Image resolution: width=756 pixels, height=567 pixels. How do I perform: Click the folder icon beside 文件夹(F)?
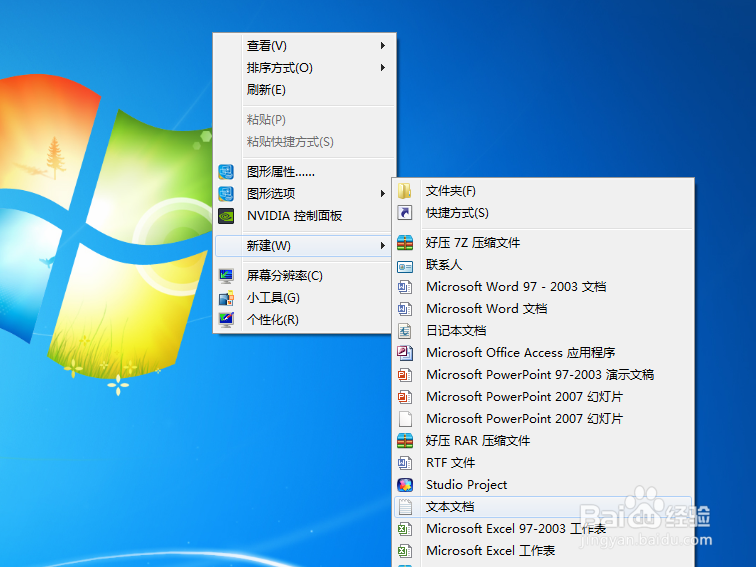(405, 191)
